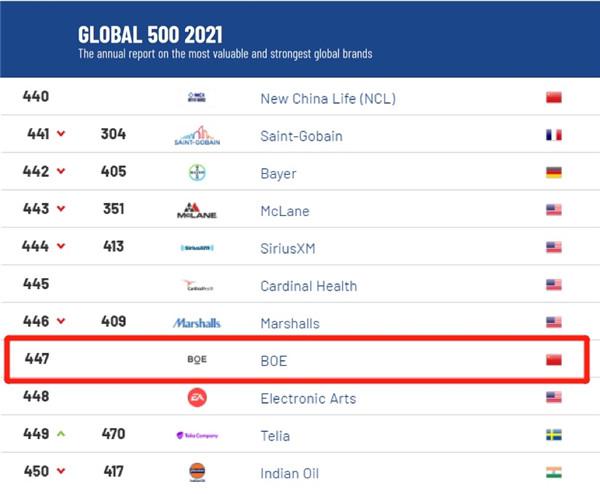The height and width of the screenshot is (494, 600).
Task: Click the Indian Oil logo
Action: pyautogui.click(x=197, y=472)
